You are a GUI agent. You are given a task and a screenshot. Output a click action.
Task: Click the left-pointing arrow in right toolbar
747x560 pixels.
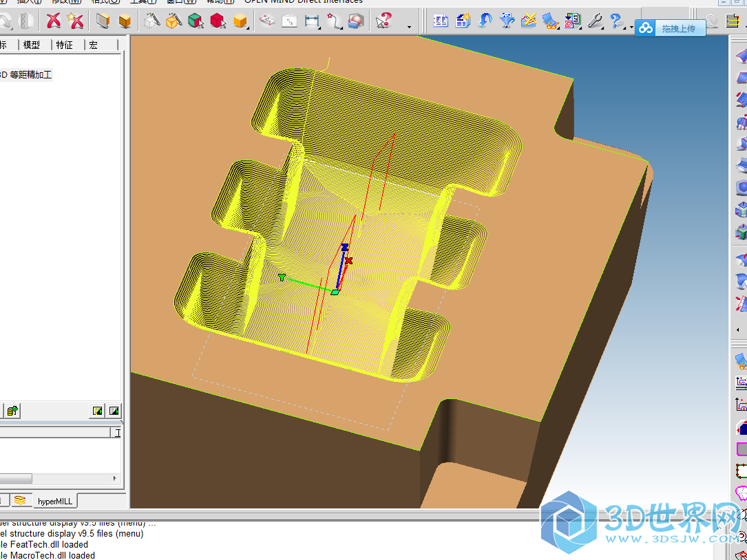click(739, 330)
